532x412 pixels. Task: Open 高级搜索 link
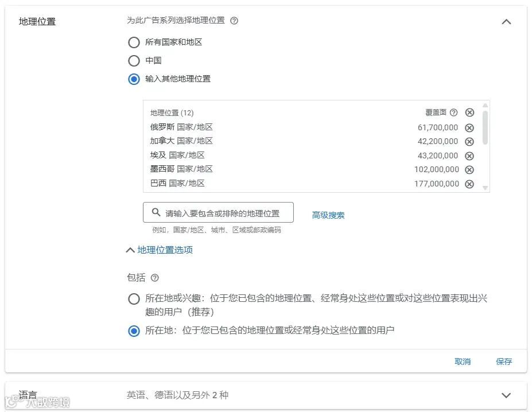click(328, 215)
